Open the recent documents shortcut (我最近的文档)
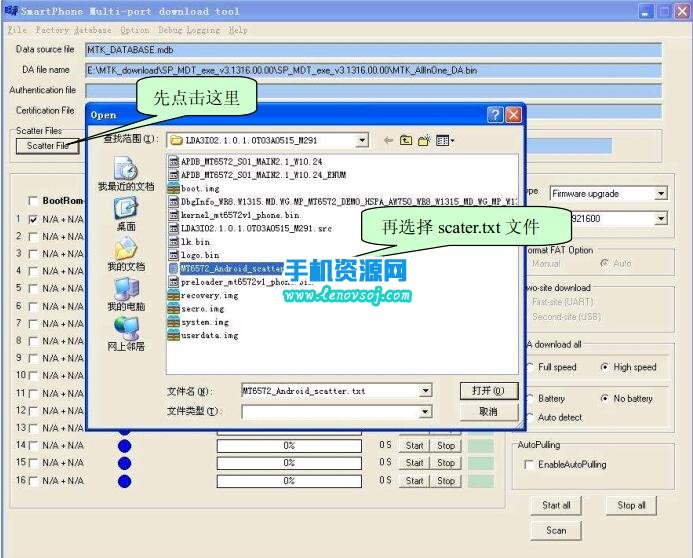693x558 pixels. pyautogui.click(x=126, y=174)
